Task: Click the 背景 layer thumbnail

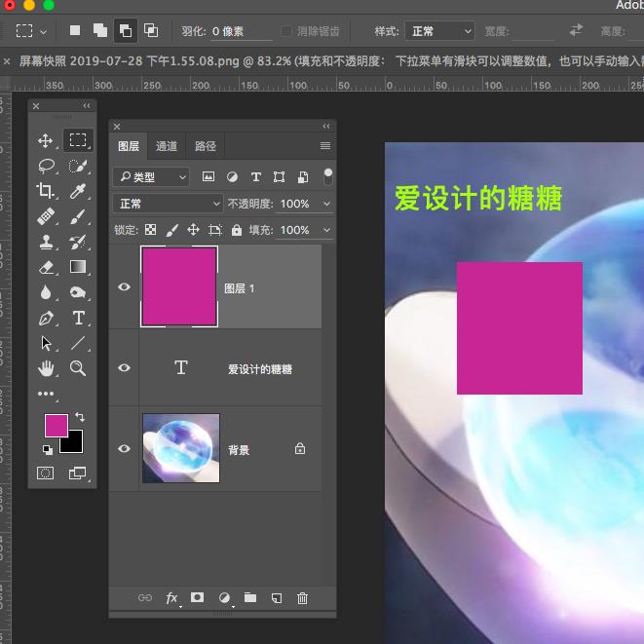Action: click(x=180, y=448)
